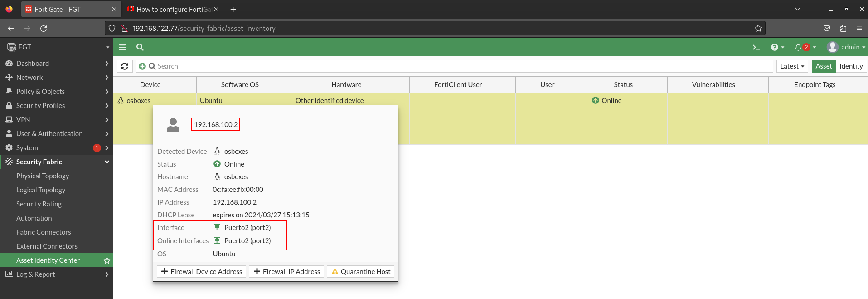Save page to Pocket icon
This screenshot has width=868, height=299.
point(827,29)
